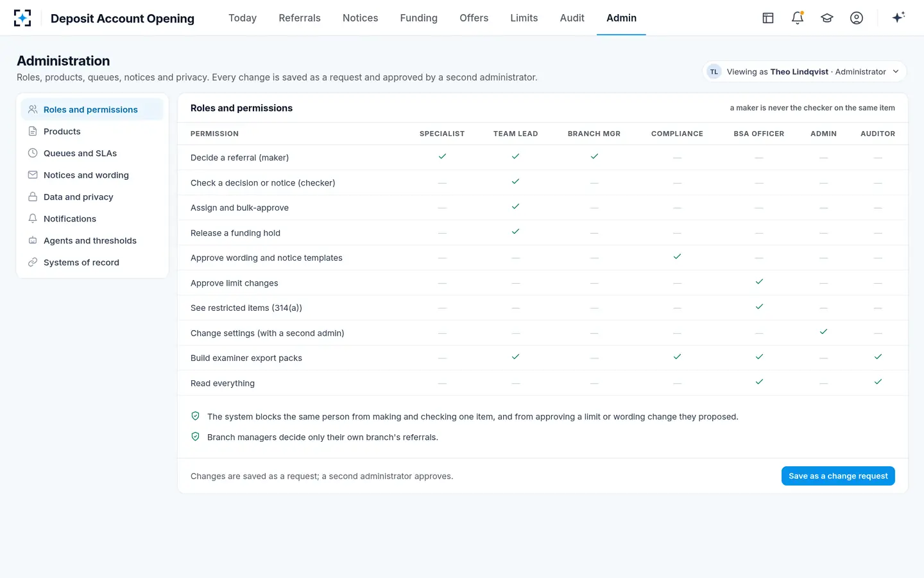924x578 pixels.
Task: Open the Viewing as Theo Lindqvist dropdown
Action: [x=805, y=71]
